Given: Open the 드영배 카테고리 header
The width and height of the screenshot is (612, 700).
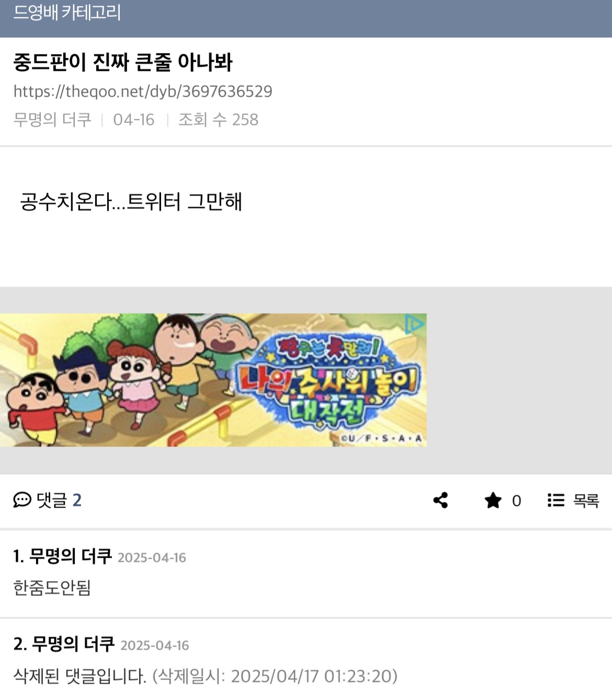Looking at the screenshot, I should (x=67, y=13).
